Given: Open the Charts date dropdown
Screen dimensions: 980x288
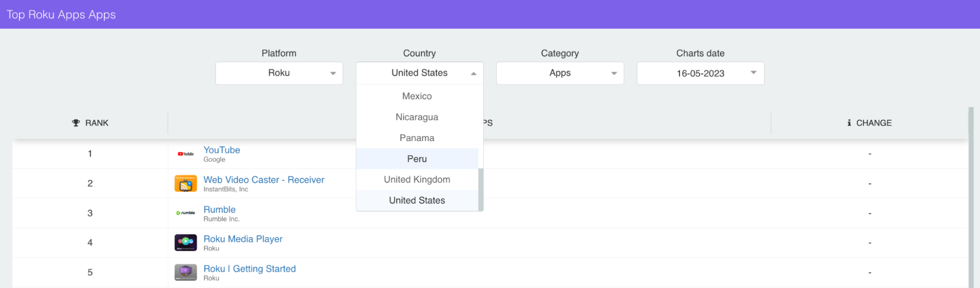Looking at the screenshot, I should (700, 73).
